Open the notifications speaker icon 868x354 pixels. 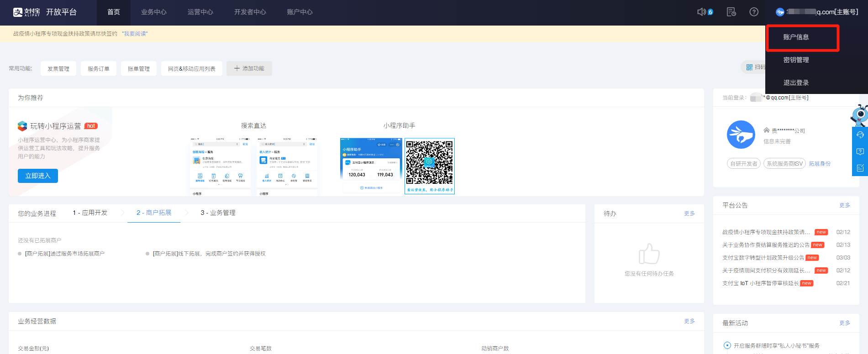pyautogui.click(x=702, y=12)
